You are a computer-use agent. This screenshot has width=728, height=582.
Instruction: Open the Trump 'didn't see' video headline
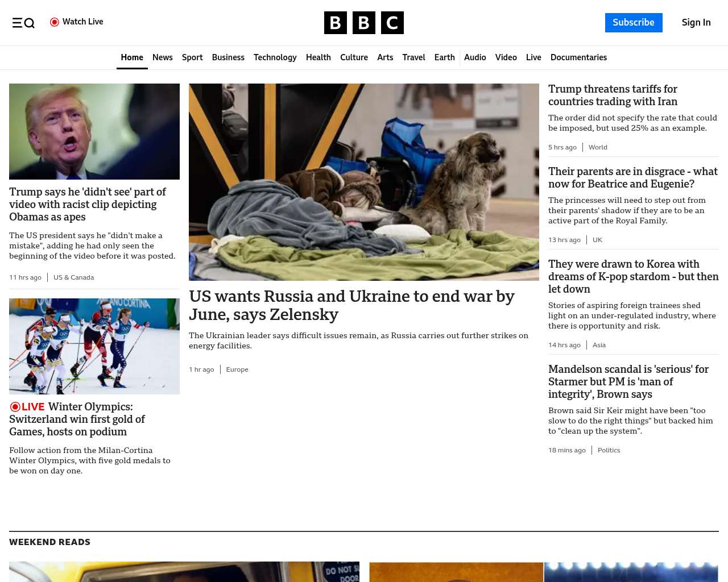88,205
